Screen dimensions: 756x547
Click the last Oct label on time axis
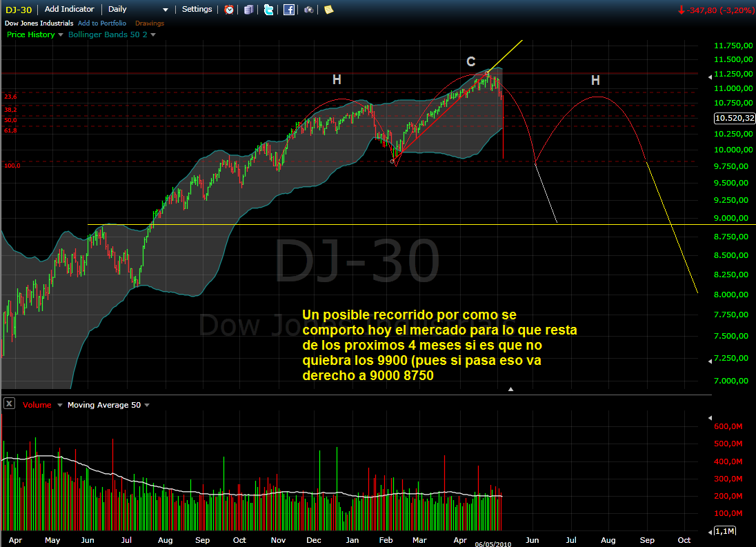684,540
